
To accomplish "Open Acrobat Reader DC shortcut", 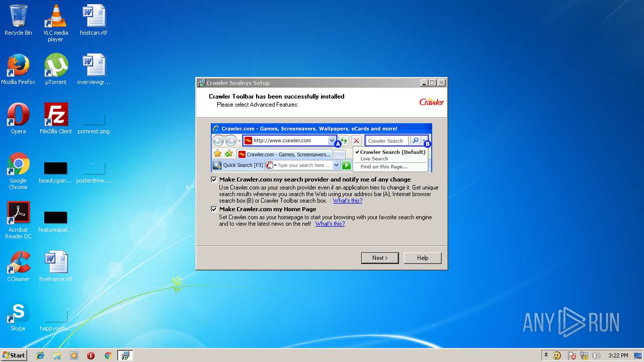I will click(x=18, y=220).
